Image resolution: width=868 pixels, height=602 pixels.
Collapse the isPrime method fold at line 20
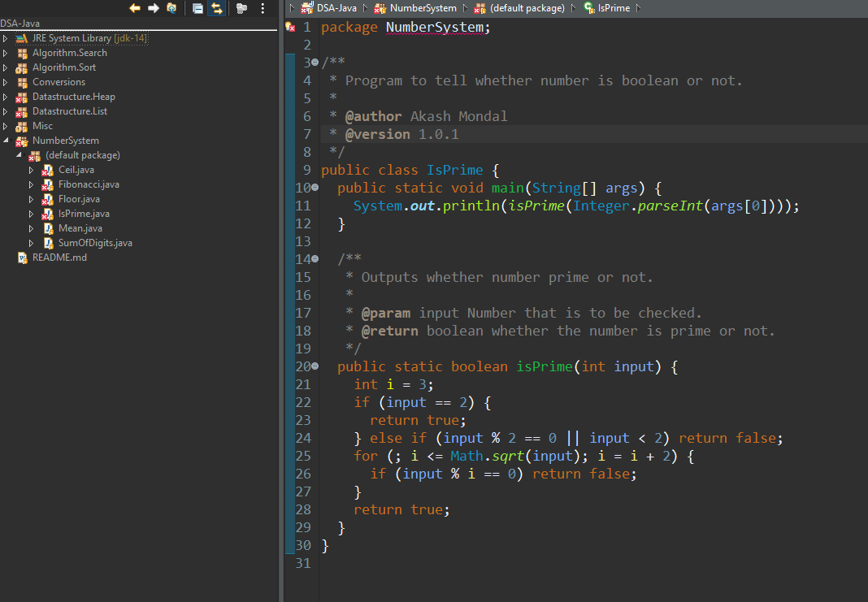315,366
